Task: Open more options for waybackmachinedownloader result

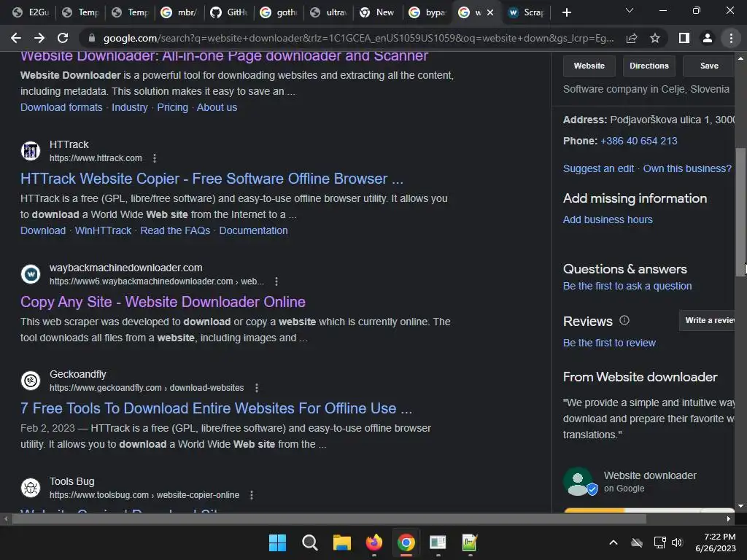Action: pos(276,281)
